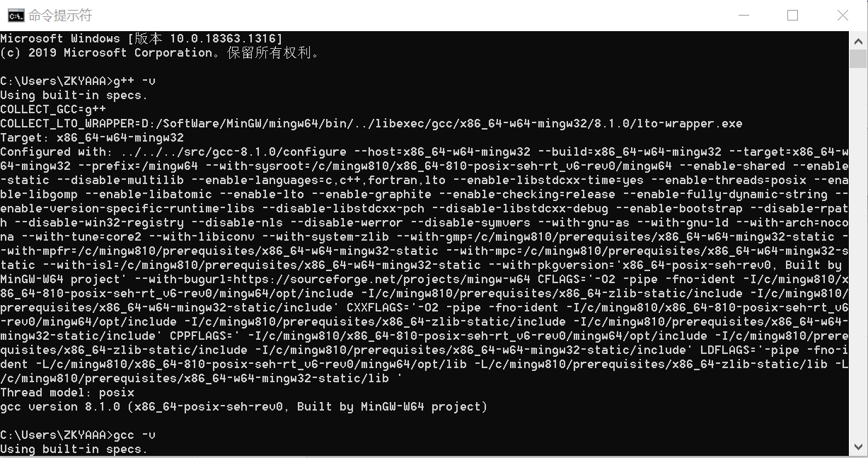Image resolution: width=868 pixels, height=458 pixels.
Task: Click the Microsoft Corporation copyright line
Action: coord(161,52)
